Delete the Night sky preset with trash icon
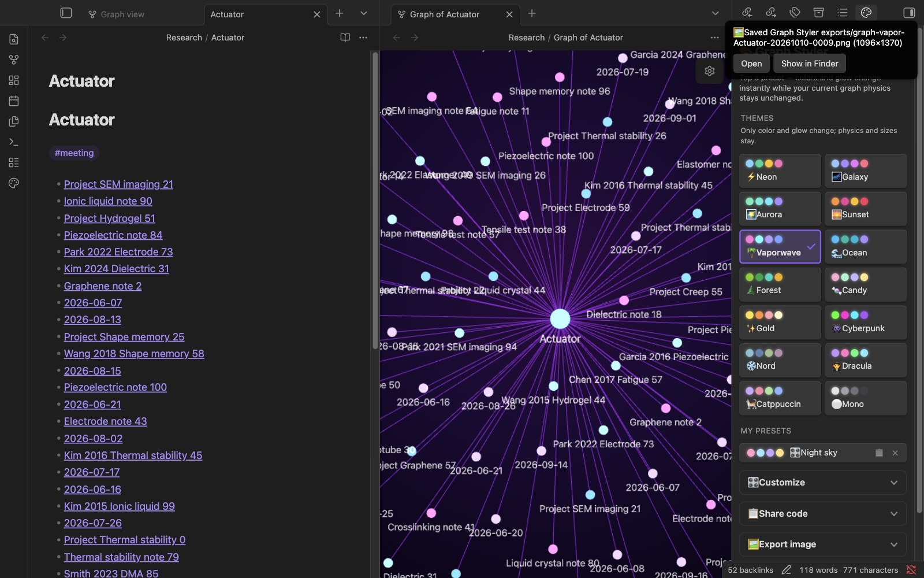924x578 pixels. click(x=879, y=453)
